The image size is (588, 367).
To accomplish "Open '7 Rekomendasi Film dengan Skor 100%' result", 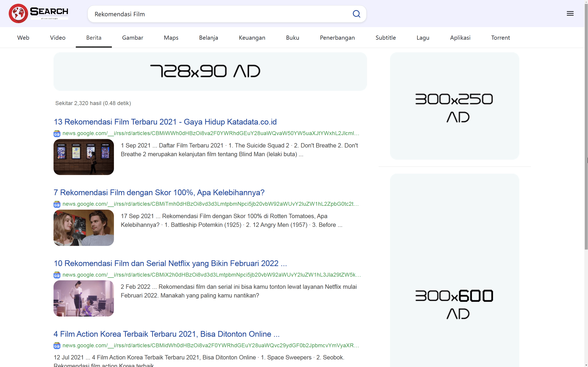I will pos(159,192).
